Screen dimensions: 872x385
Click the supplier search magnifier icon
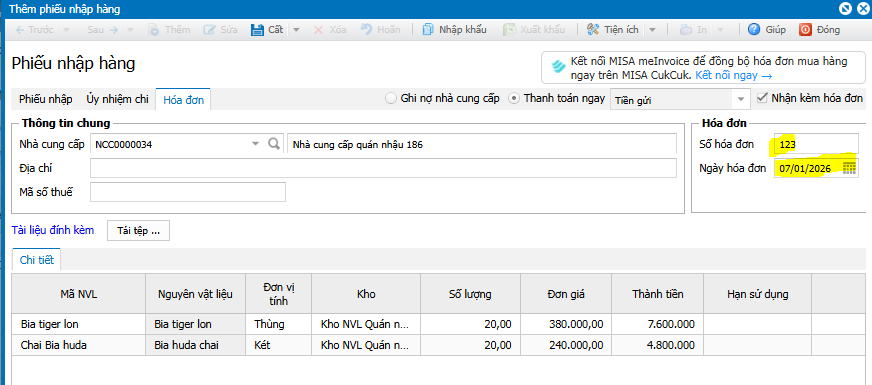tap(274, 144)
